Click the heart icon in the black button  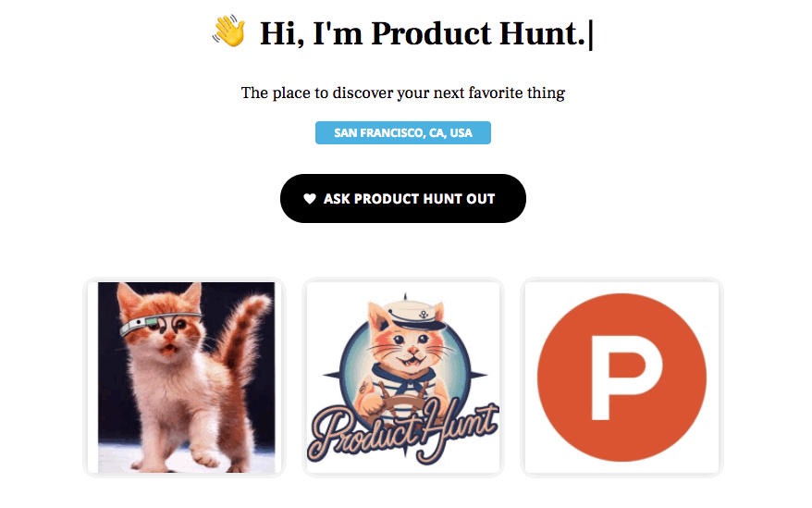(x=310, y=199)
